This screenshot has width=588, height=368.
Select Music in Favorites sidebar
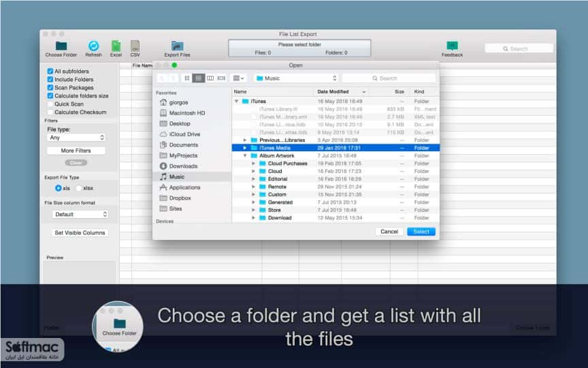point(193,177)
